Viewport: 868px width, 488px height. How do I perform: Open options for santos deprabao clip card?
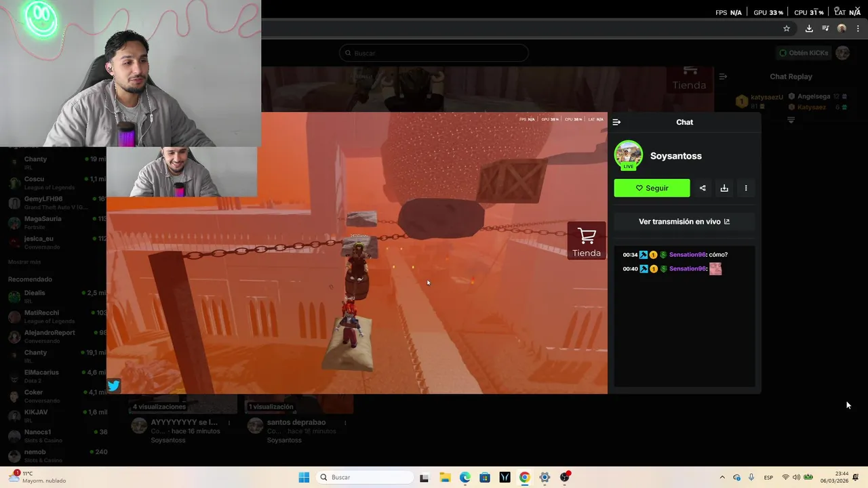click(x=345, y=423)
